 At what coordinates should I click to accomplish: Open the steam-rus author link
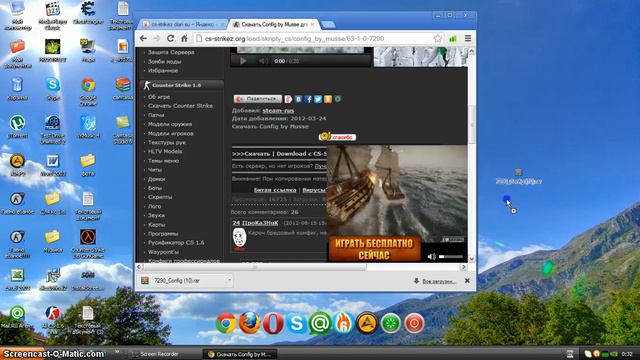[278, 111]
